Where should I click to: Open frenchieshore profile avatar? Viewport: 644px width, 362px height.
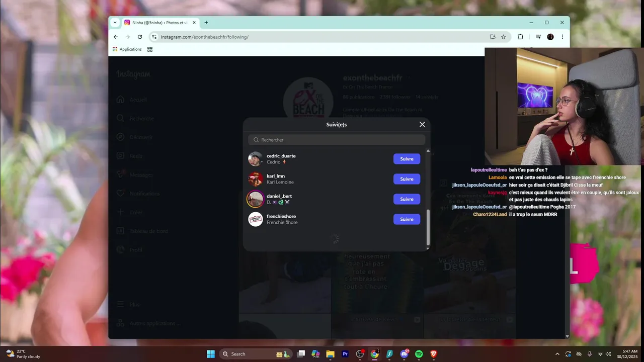(x=255, y=219)
